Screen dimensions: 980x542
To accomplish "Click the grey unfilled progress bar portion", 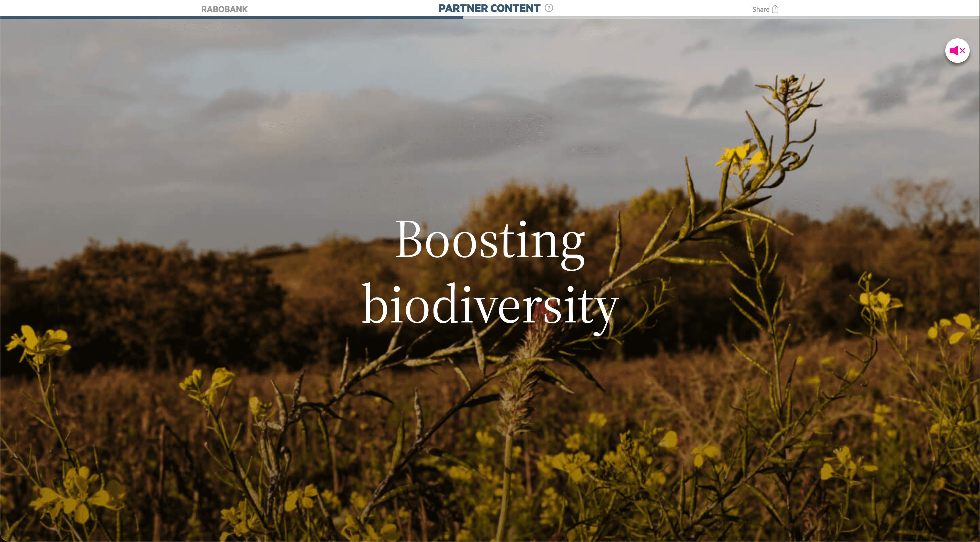I will click(721, 18).
